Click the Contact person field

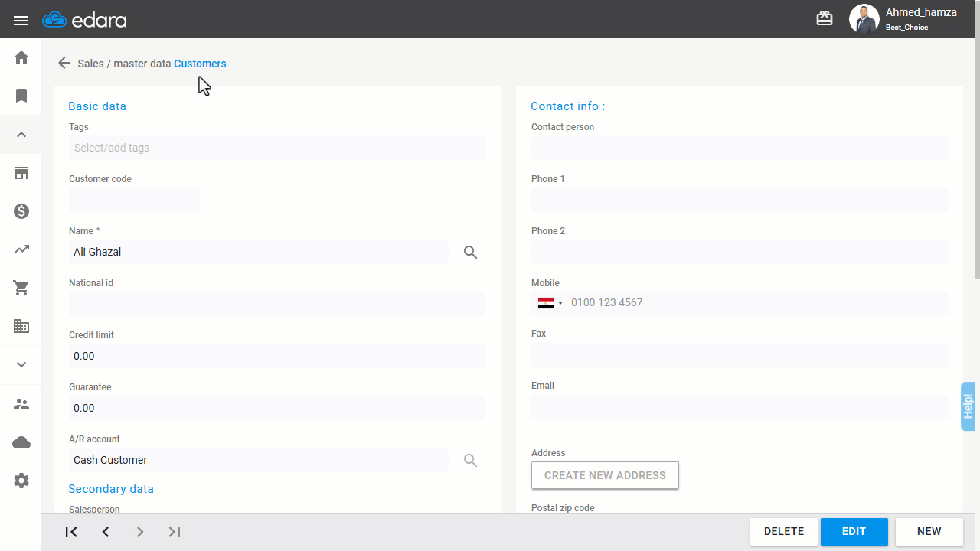pos(740,148)
